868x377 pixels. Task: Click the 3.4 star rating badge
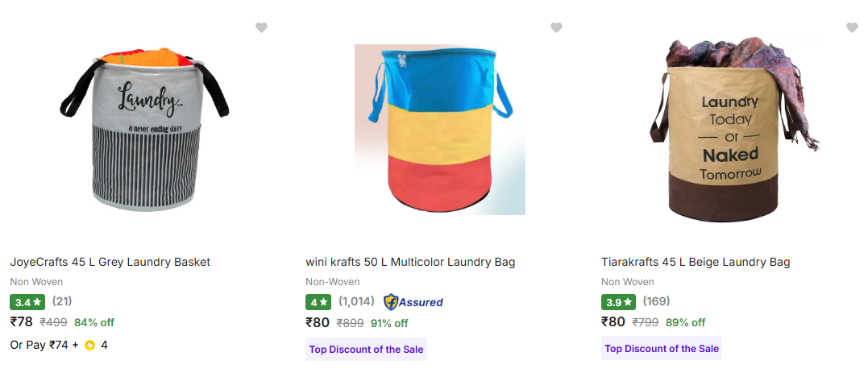point(27,302)
